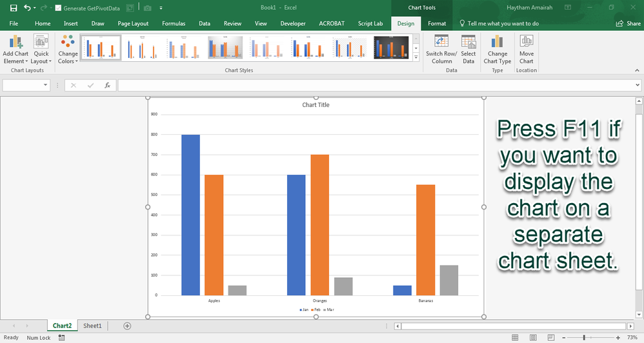
Task: Click the Save icon in the title bar
Action: 14,8
